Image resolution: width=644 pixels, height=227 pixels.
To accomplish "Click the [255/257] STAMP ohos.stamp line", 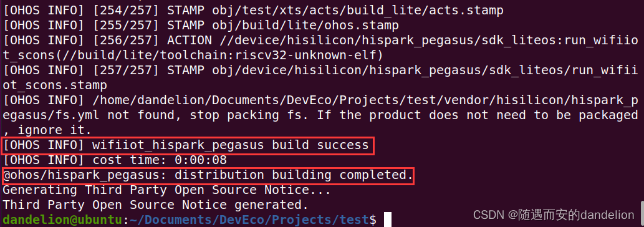I will pos(201,26).
